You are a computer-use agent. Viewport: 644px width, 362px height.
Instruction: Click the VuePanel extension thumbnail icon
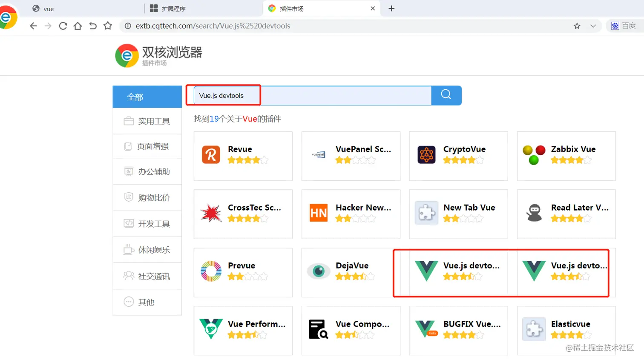(x=319, y=155)
